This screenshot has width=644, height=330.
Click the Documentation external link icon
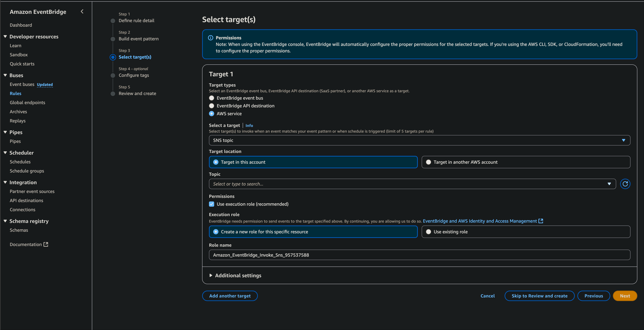(46, 244)
